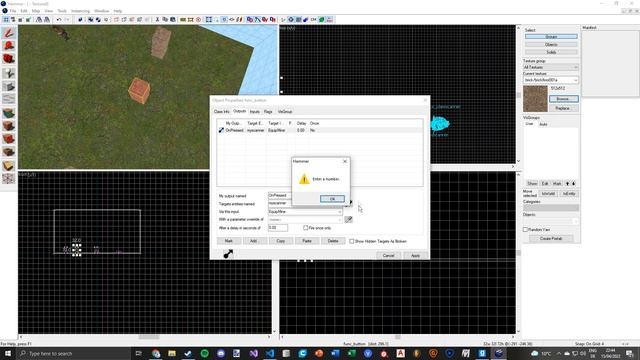The width and height of the screenshot is (640, 360).
Task: Click Apply in Object Properties
Action: click(415, 256)
